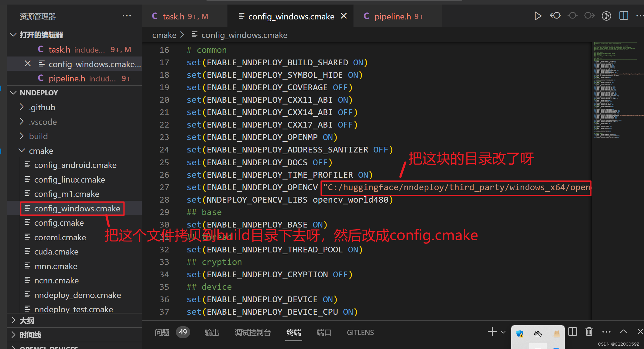Open pipeline.h in open editors list
Screen dimensions: 644x349
coord(74,78)
